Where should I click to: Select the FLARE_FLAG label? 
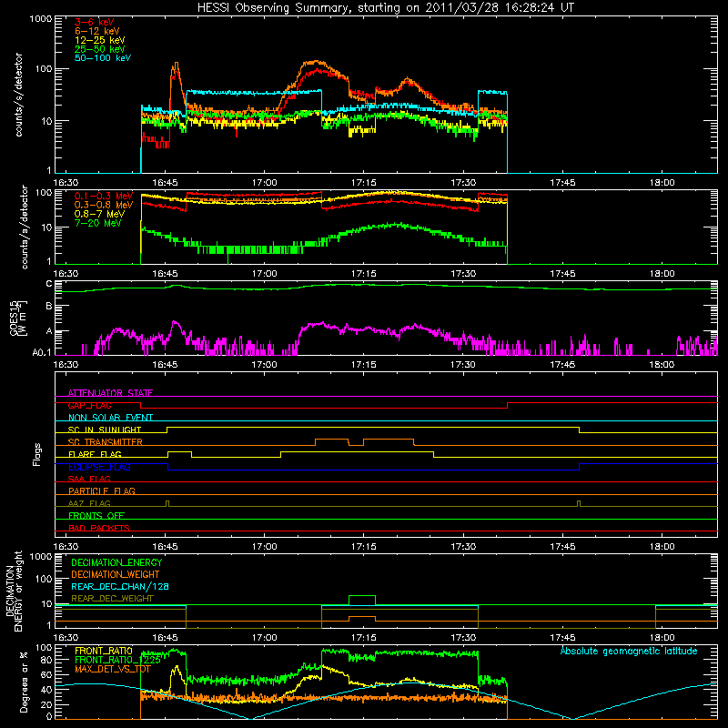95,454
